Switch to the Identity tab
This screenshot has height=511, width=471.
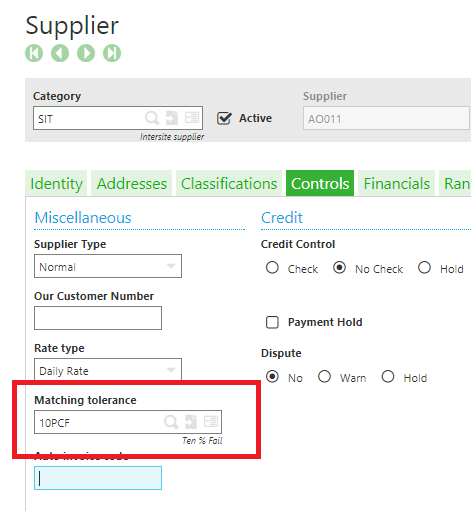56,183
